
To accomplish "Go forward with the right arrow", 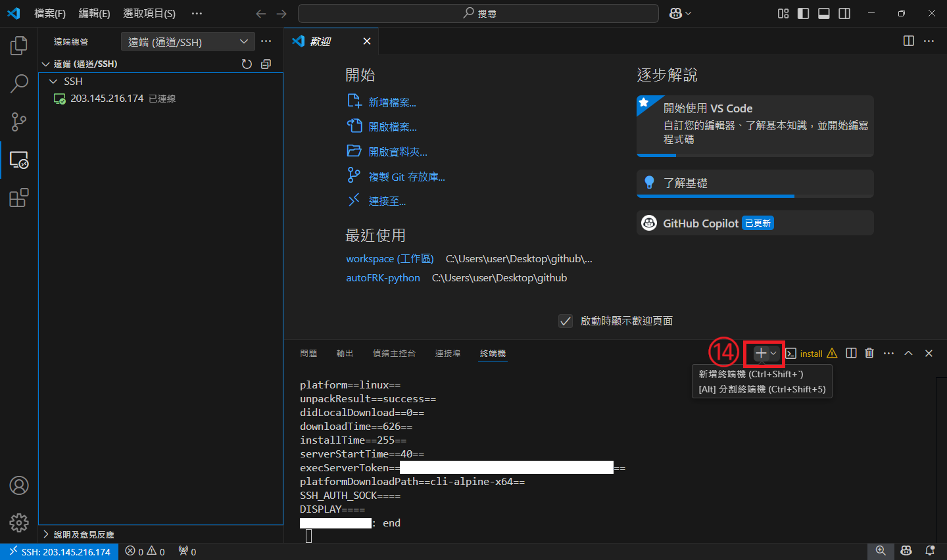I will click(x=281, y=13).
